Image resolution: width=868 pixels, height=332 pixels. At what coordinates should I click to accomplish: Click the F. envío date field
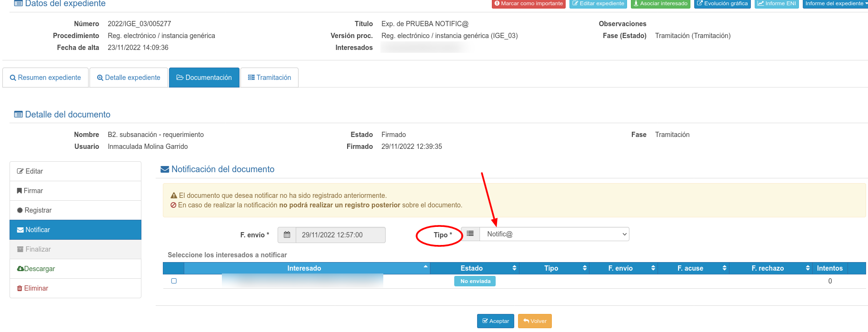(x=340, y=235)
